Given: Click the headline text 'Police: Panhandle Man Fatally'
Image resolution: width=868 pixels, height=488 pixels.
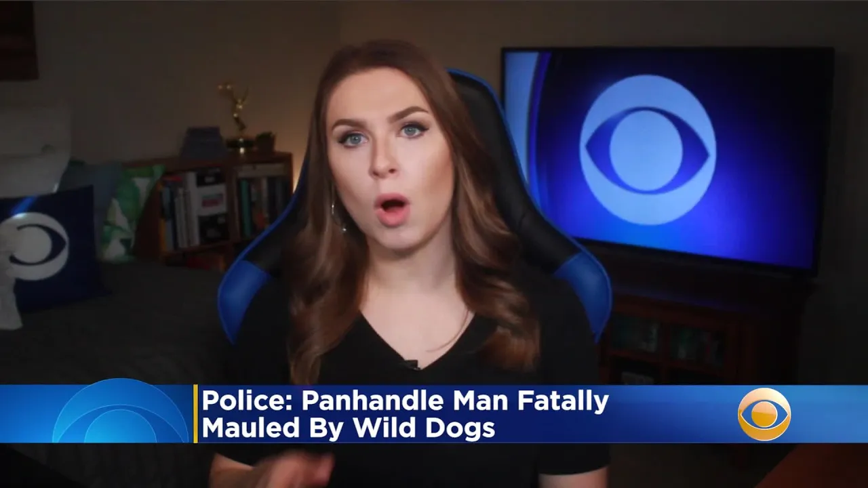Looking at the screenshot, I should [405, 401].
